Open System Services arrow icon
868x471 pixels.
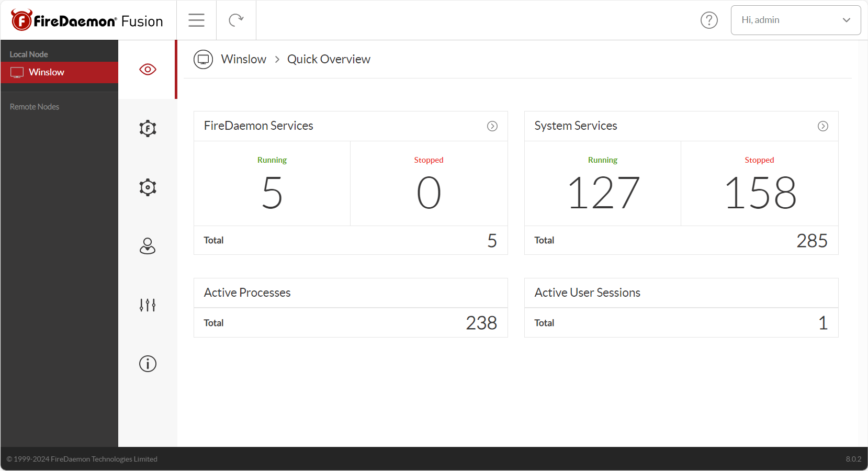[823, 126]
